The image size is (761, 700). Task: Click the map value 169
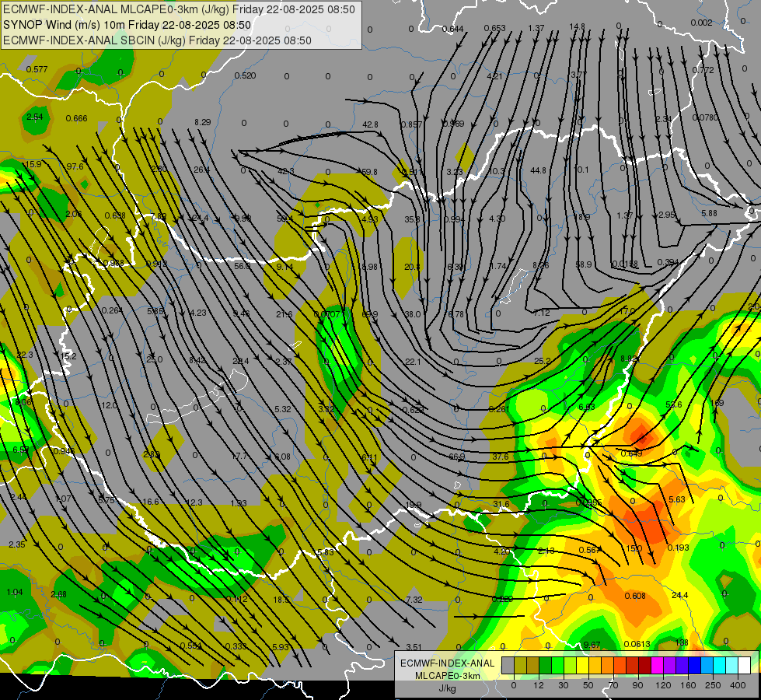[717, 403]
